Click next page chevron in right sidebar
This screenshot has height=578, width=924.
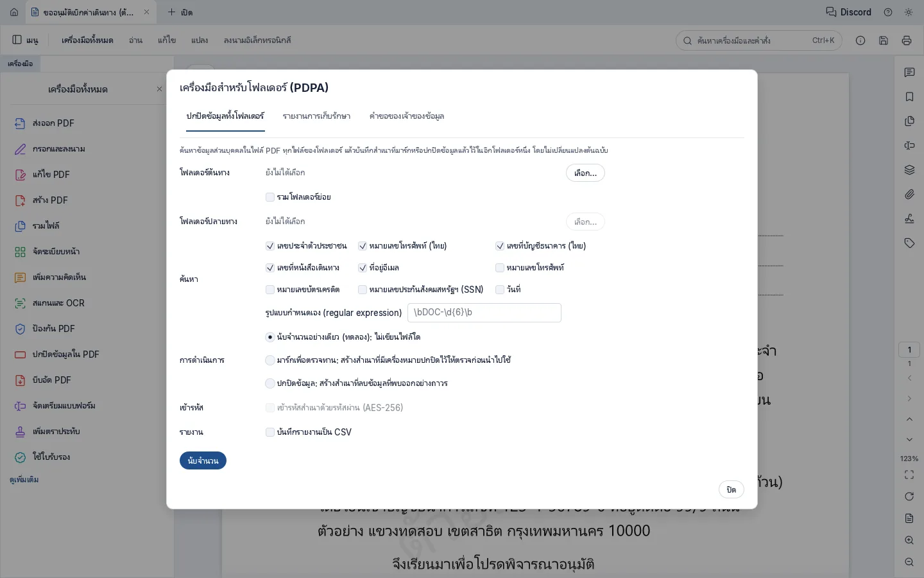[909, 399]
